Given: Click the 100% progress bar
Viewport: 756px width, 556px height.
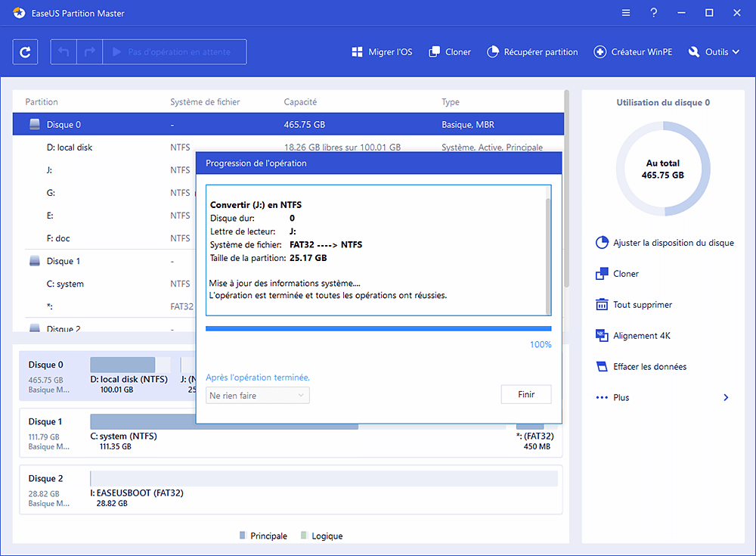Looking at the screenshot, I should coord(379,328).
